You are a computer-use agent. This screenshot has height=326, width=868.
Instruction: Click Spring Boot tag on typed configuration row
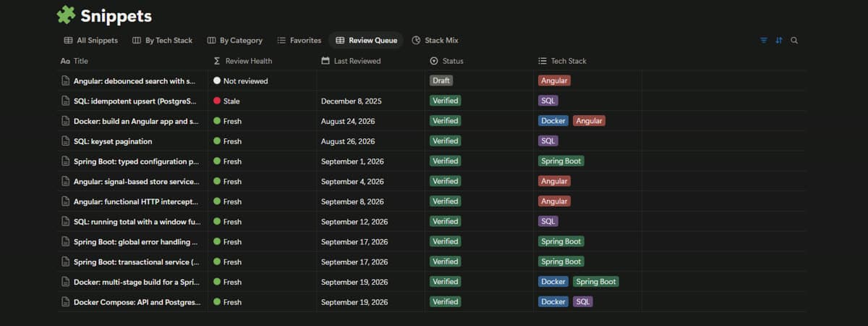[x=561, y=161]
